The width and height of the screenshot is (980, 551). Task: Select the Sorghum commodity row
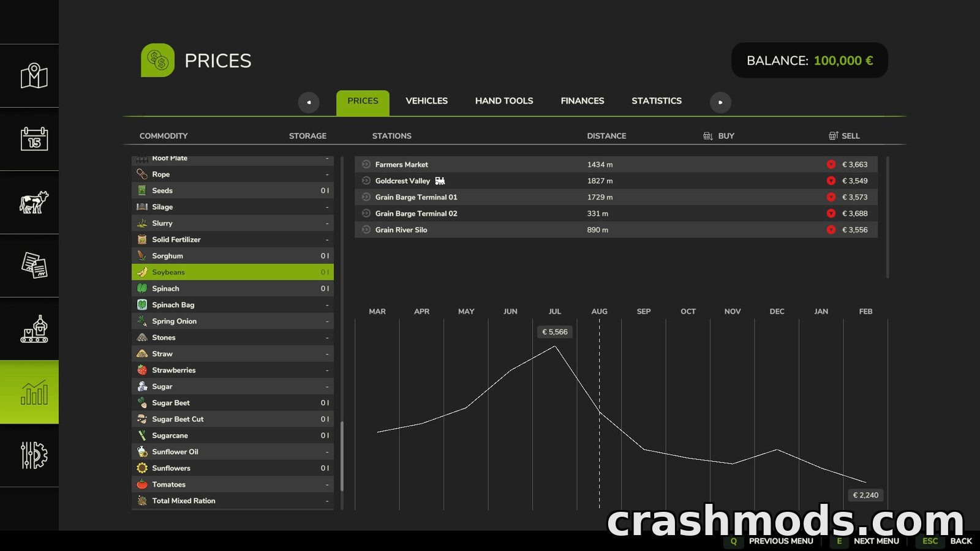[233, 255]
